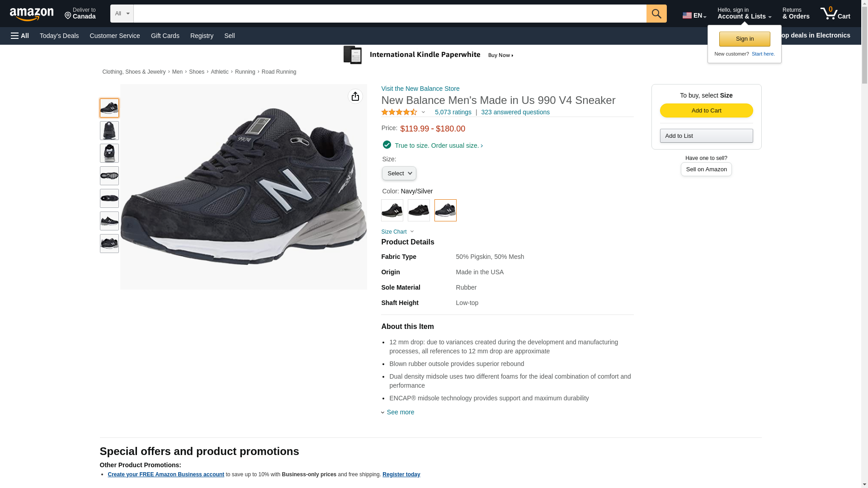Image resolution: width=868 pixels, height=488 pixels.
Task: Open the All hamburger menu
Action: (20, 36)
